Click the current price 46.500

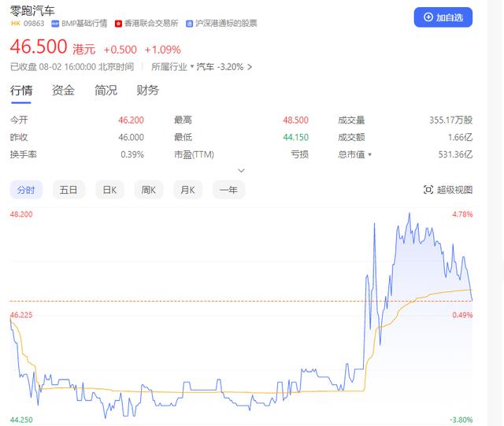39,46
